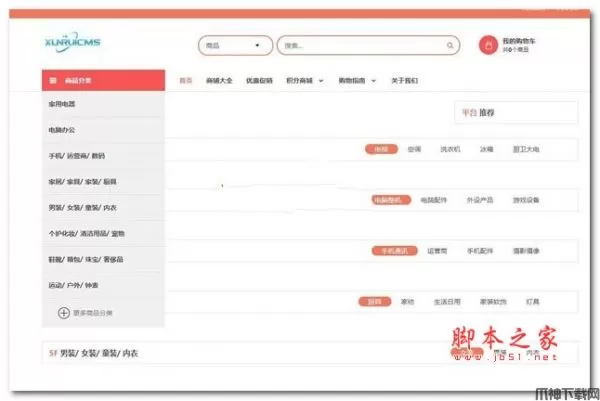This screenshot has width=600, height=401.
Task: Select 男装/女装/童装/内衣 in the sidebar
Action: [x=82, y=207]
